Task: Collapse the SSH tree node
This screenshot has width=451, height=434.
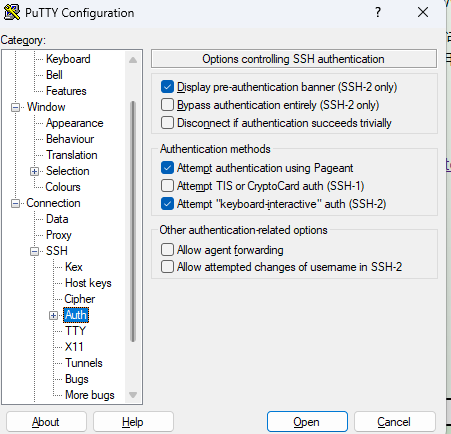Action: [34, 251]
